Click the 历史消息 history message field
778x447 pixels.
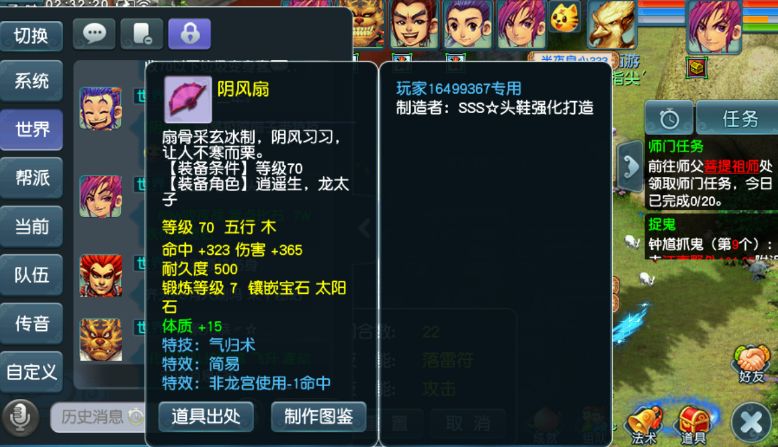point(98,417)
